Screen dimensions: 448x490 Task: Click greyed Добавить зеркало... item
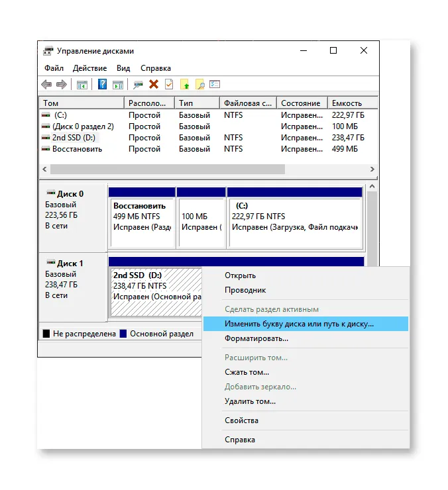pyautogui.click(x=306, y=387)
